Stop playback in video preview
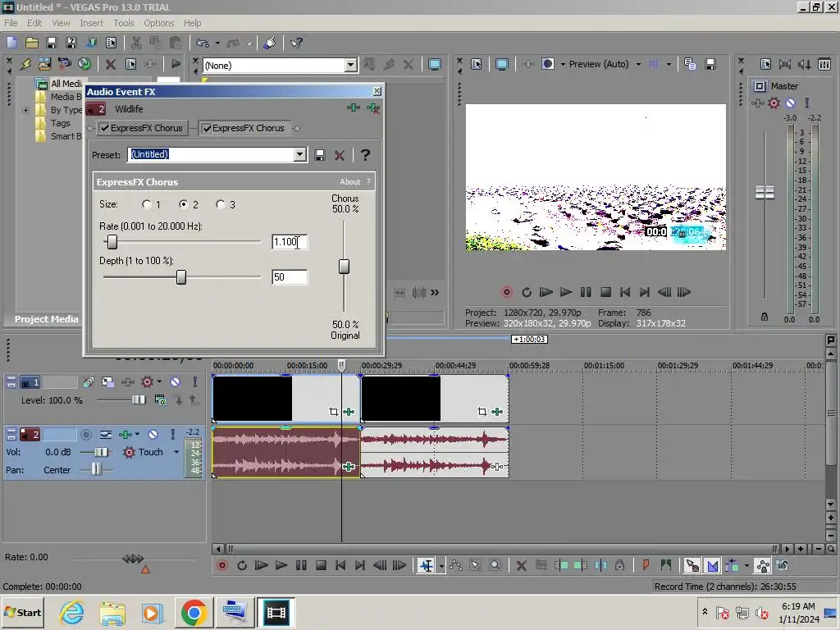Image resolution: width=840 pixels, height=630 pixels. pos(605,292)
